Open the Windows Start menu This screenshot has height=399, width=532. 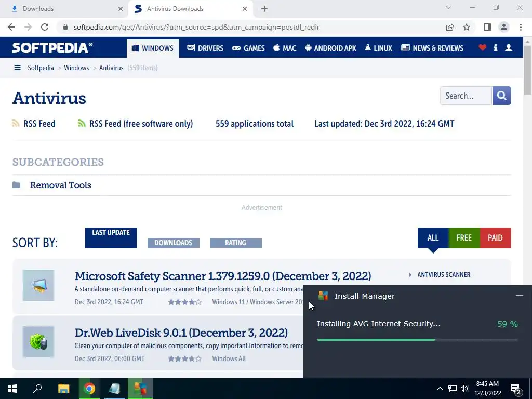pyautogui.click(x=12, y=389)
